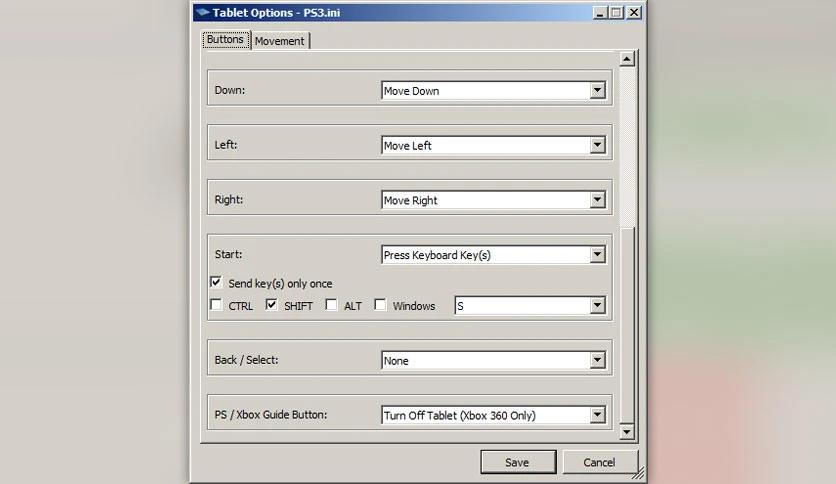Click the 'PS / Xbox Guide Button:' label
This screenshot has width=836, height=484.
coord(271,415)
